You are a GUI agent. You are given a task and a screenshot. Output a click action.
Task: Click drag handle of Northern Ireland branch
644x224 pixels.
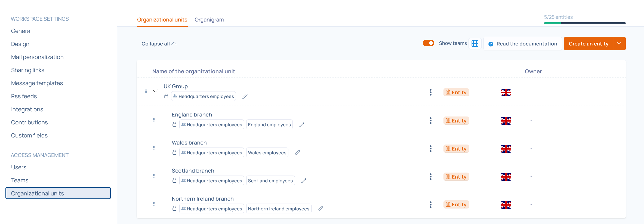(154, 204)
